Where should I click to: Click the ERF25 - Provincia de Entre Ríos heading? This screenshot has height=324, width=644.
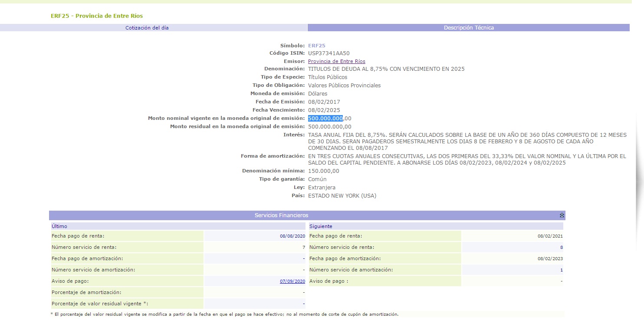(97, 16)
